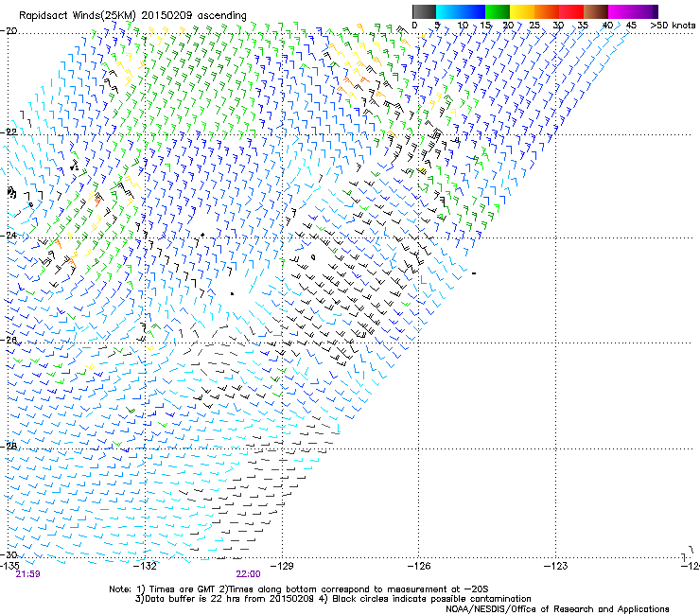
Task: Click the cyan-blue 5-15 knots color segment
Action: [461, 11]
